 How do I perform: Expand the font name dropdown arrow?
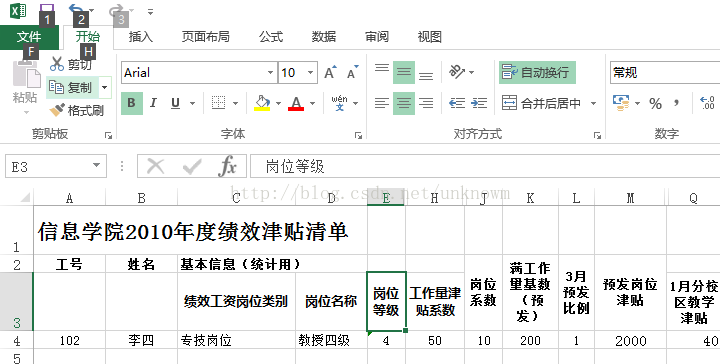[270, 73]
